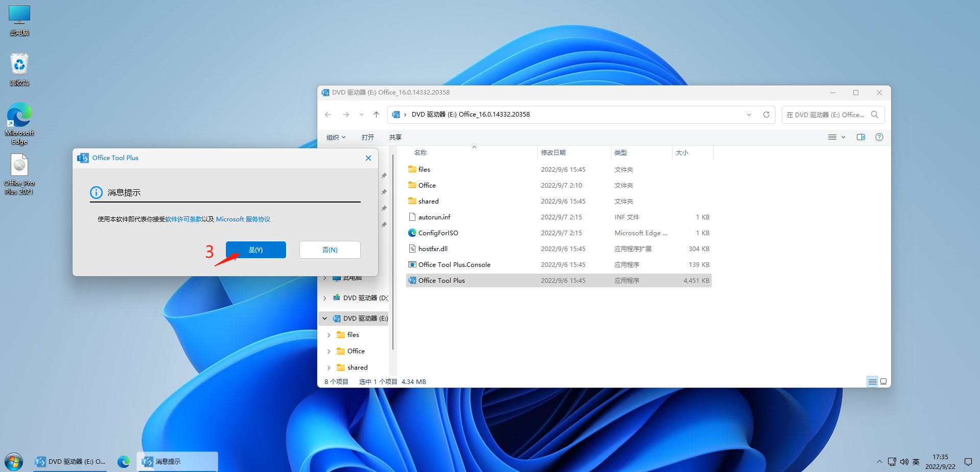Select the Office folder in the file list

(559, 185)
